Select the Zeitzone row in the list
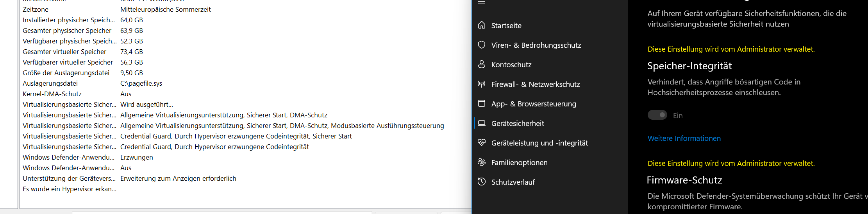Screen dimensions: 868x214 click(36, 9)
